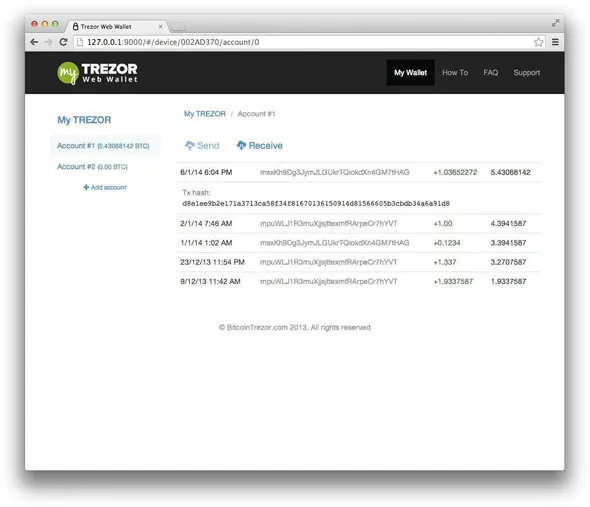Click balance 3.2707587
Viewport: 590px width, 507px height.
click(x=508, y=262)
